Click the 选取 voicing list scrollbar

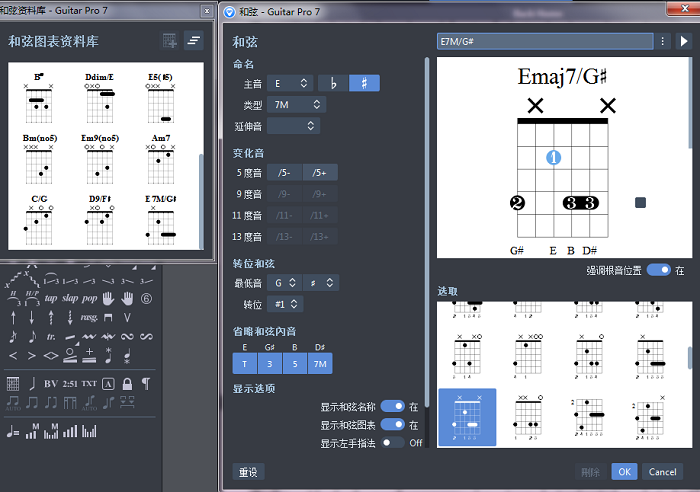pyautogui.click(x=690, y=358)
